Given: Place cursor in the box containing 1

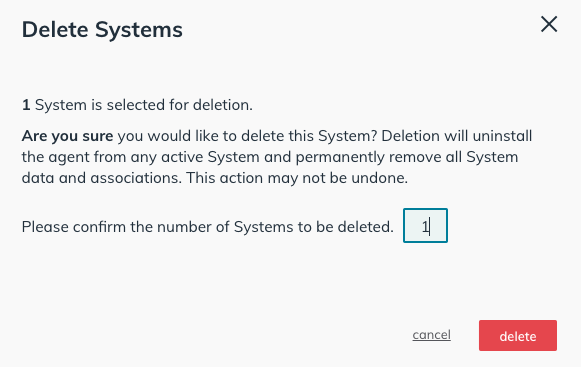Looking at the screenshot, I should coord(425,226).
